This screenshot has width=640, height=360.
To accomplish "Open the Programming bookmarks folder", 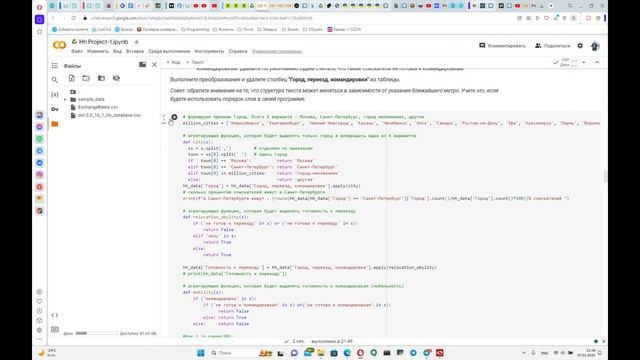I will pyautogui.click(x=195, y=29).
